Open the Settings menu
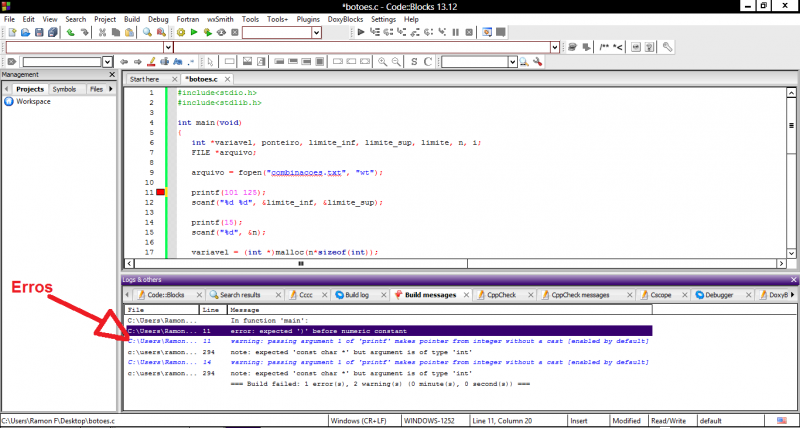The height and width of the screenshot is (428, 800). click(x=384, y=19)
